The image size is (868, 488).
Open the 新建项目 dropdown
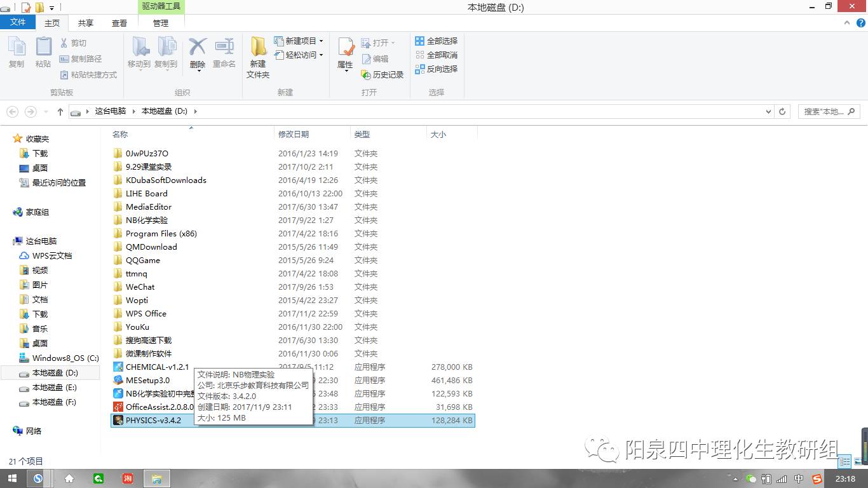299,41
